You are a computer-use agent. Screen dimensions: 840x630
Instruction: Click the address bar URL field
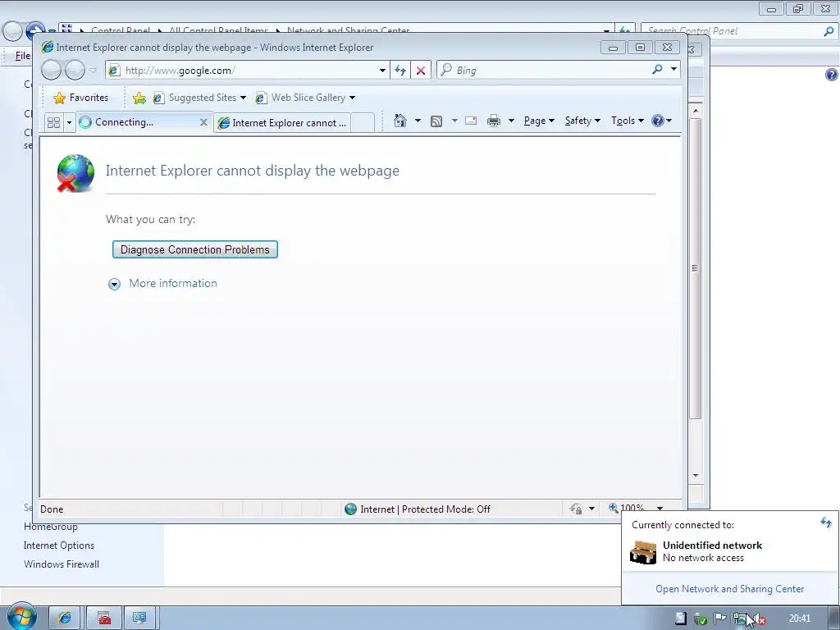[x=249, y=71]
